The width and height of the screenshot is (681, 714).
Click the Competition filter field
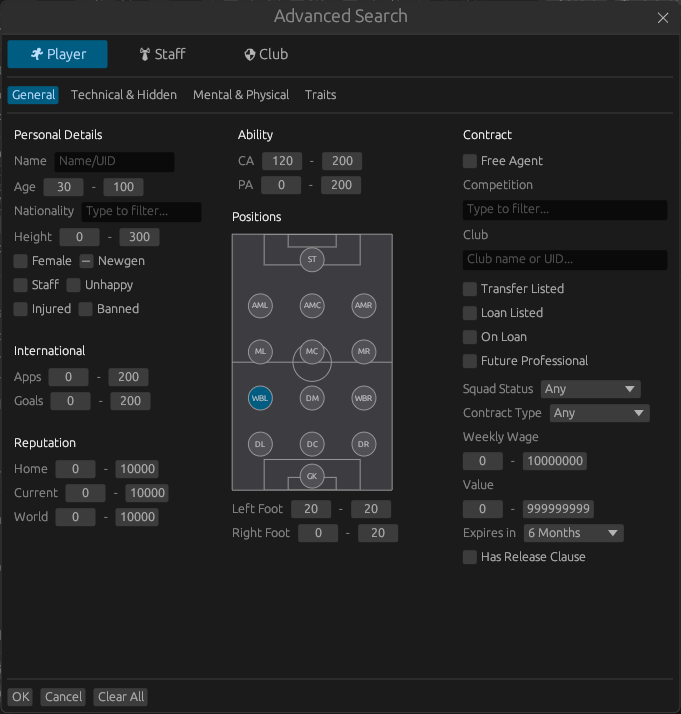pyautogui.click(x=565, y=209)
